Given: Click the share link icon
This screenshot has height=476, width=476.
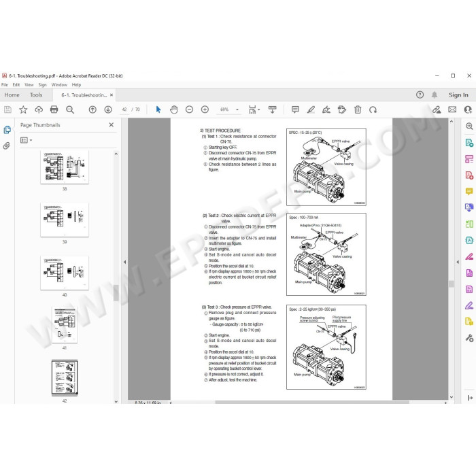Looking at the screenshot, I should point(437,109).
